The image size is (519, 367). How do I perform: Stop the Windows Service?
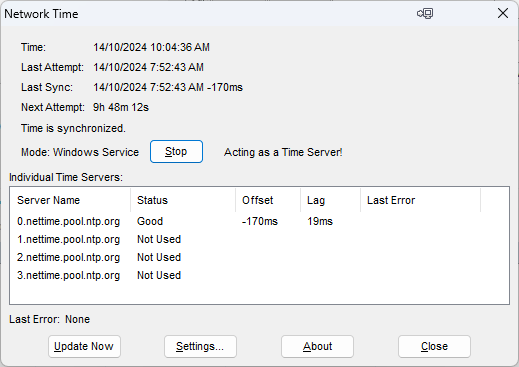pyautogui.click(x=176, y=152)
